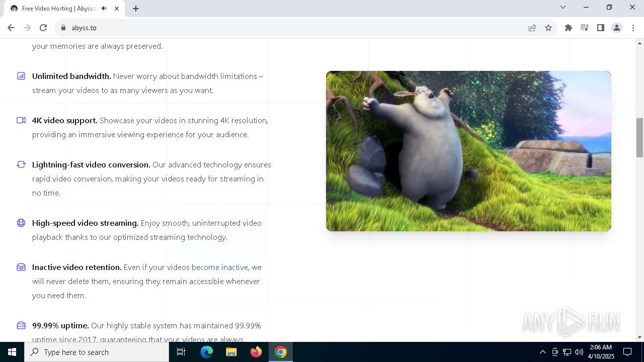
Task: Launch Microsoft Edge from taskbar
Action: point(207,352)
